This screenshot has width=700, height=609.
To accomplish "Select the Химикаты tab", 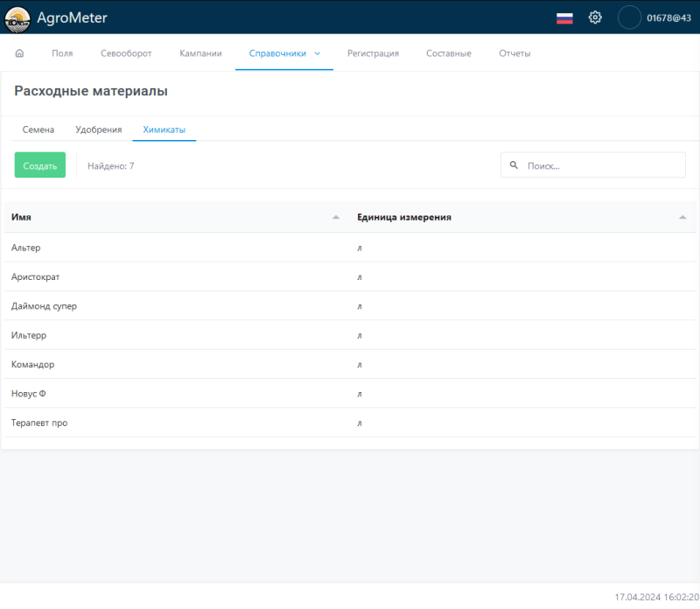I will coord(164,129).
